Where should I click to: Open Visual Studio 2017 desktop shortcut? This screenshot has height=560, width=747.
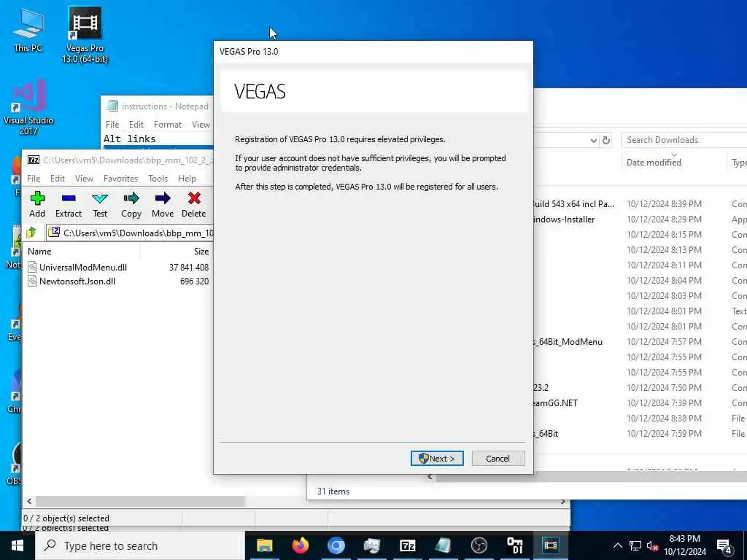(28, 107)
